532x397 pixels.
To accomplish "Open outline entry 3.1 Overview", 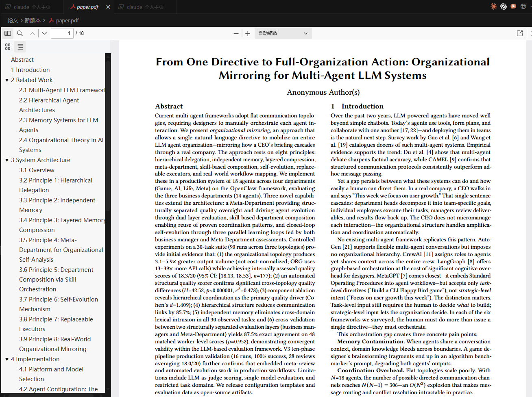I will (x=37, y=170).
